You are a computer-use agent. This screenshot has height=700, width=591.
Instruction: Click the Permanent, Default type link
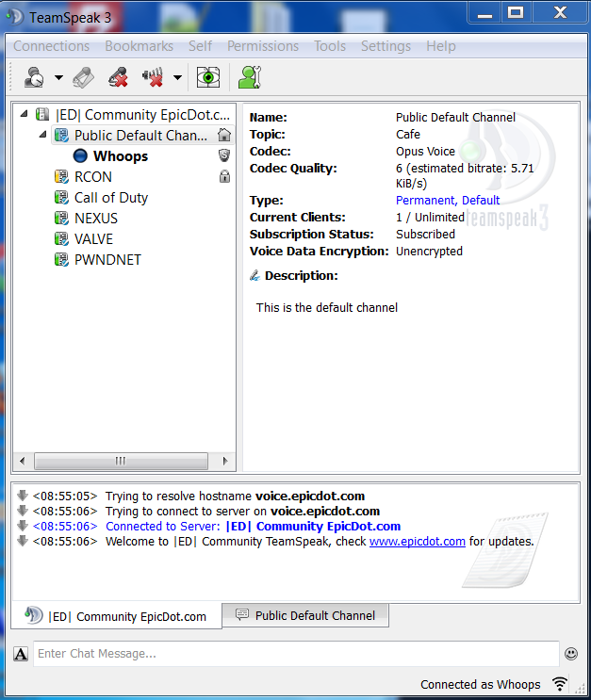(448, 200)
